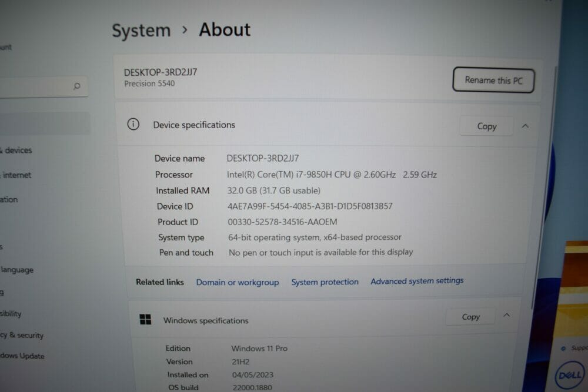Select the Device ID value 4AE7A99F
This screenshot has height=392, width=588.
310,206
